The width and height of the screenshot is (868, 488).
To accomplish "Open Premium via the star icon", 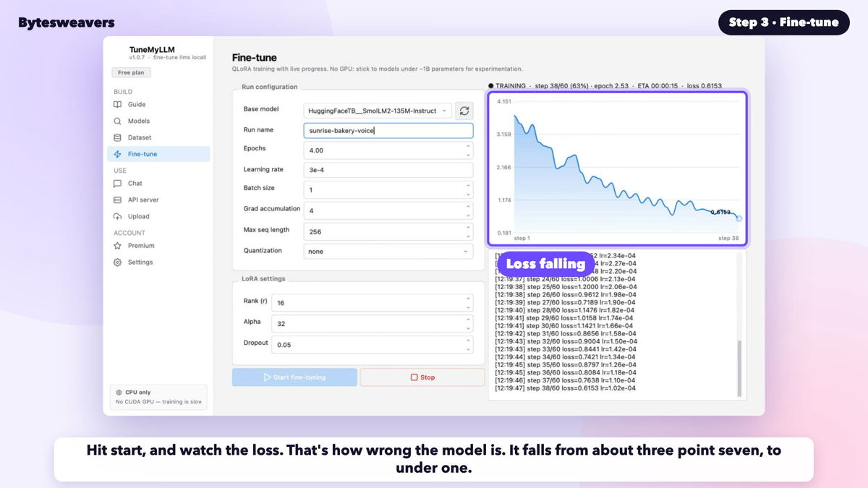I will pos(117,246).
